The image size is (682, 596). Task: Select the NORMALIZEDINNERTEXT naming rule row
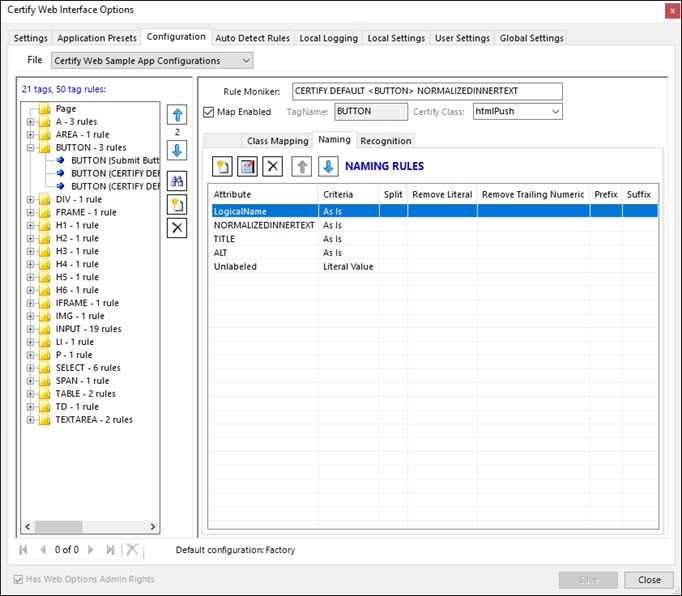435,225
